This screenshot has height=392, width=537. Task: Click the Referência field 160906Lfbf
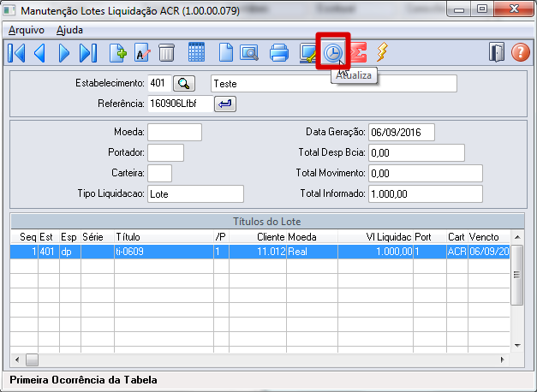181,104
